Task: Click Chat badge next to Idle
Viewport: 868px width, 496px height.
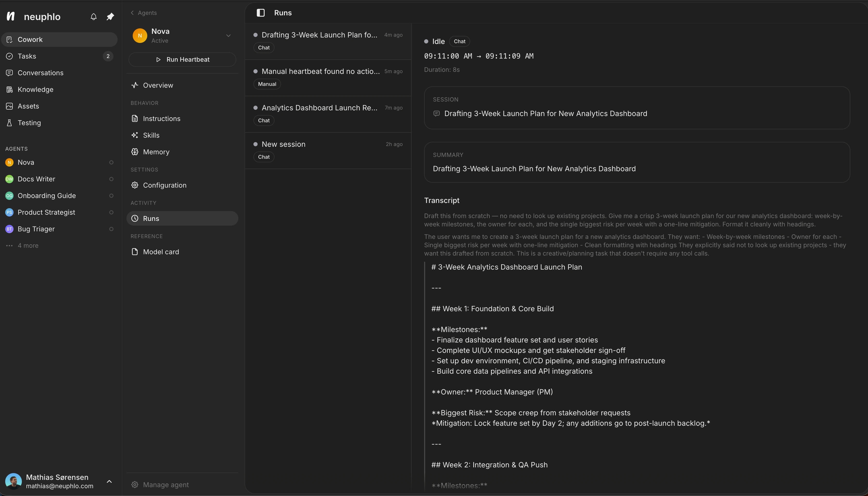Action: pos(460,42)
